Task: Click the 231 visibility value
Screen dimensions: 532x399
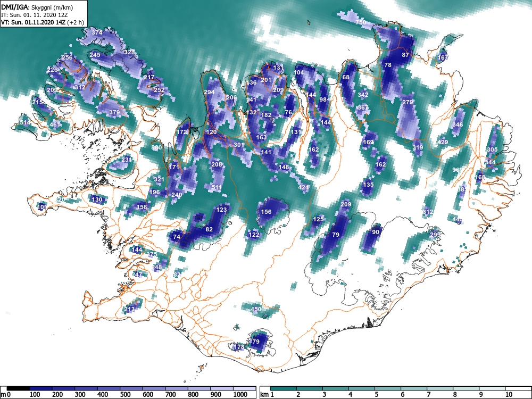Action: pos(127,160)
